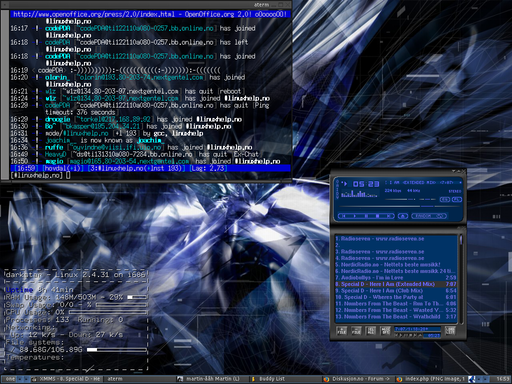Select Special D - Here I Am (Club Mix)
This screenshot has width=512, height=384.
pyautogui.click(x=396, y=291)
